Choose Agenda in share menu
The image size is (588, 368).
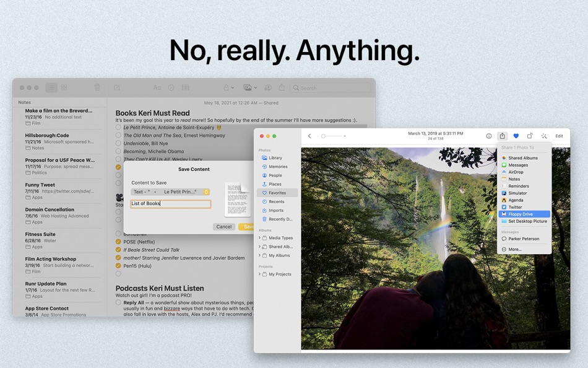pyautogui.click(x=523, y=200)
